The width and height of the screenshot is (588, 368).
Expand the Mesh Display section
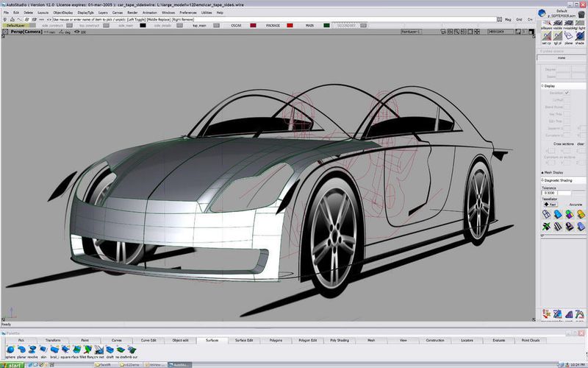click(x=542, y=172)
